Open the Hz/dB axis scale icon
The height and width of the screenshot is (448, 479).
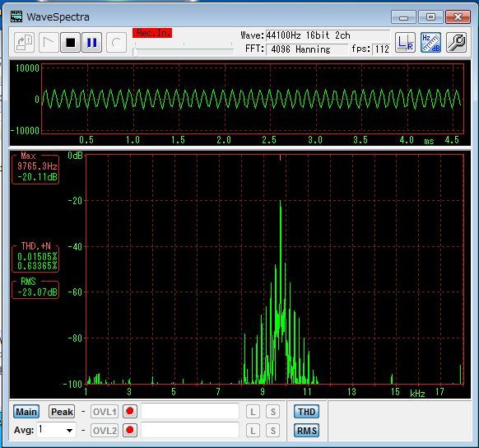tap(430, 43)
